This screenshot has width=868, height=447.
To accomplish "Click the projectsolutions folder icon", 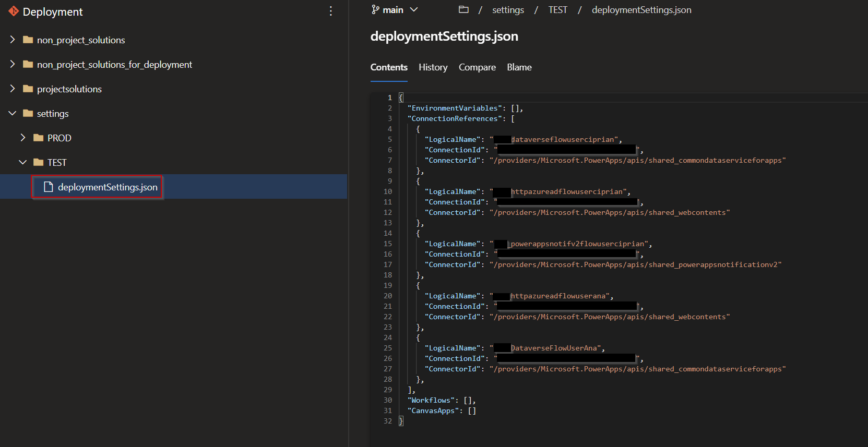I will (x=28, y=89).
